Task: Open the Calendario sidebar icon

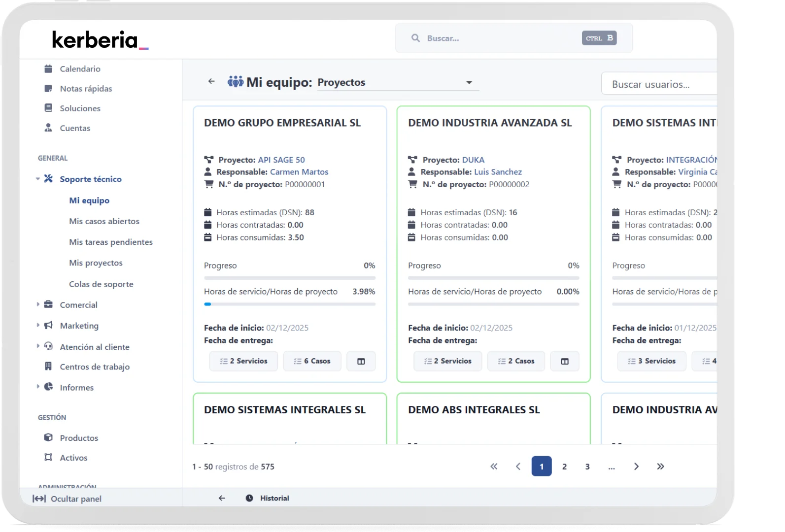Action: pos(48,68)
